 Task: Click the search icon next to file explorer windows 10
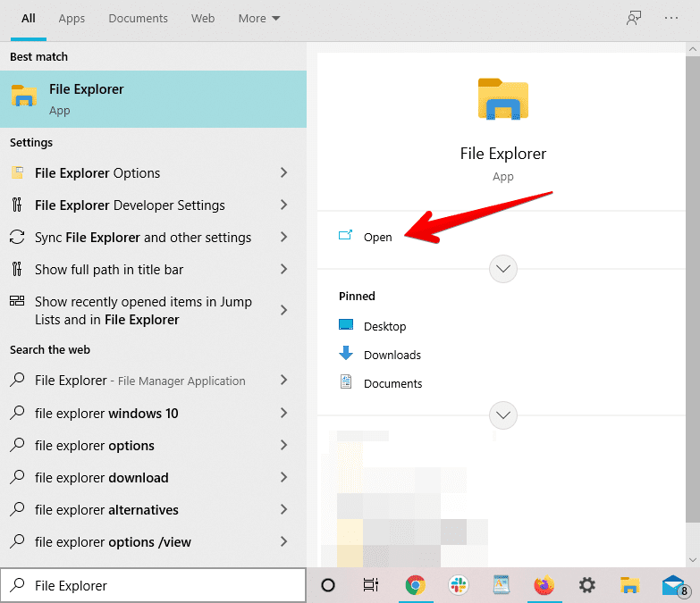[17, 413]
